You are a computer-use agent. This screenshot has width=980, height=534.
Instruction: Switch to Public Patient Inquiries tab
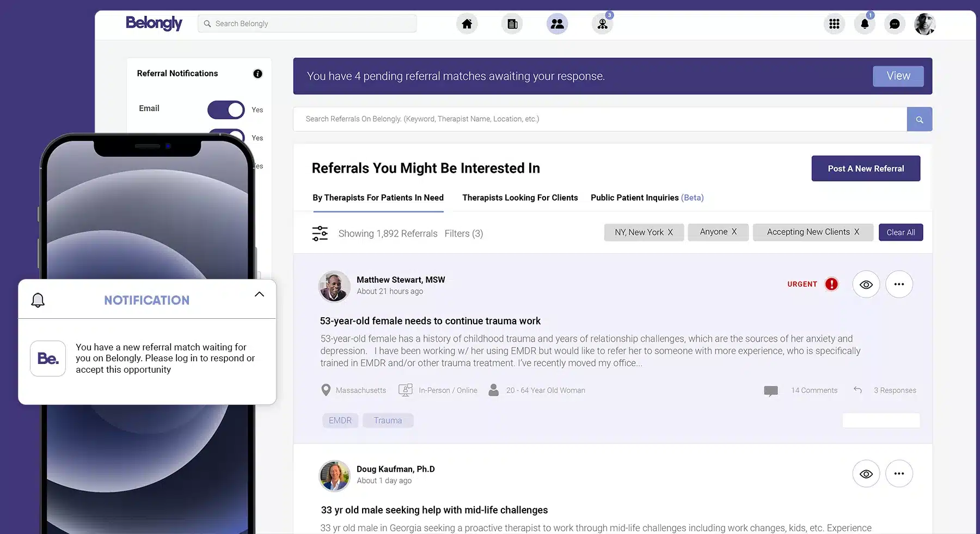tap(647, 198)
